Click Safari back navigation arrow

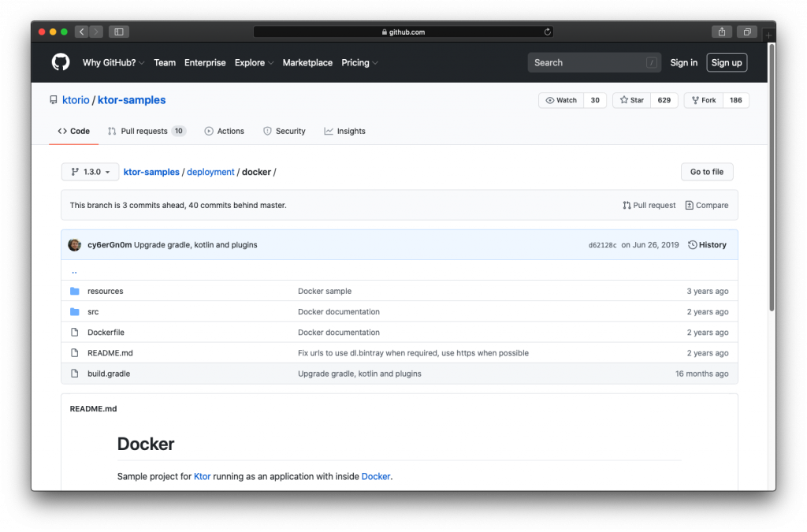[x=81, y=32]
